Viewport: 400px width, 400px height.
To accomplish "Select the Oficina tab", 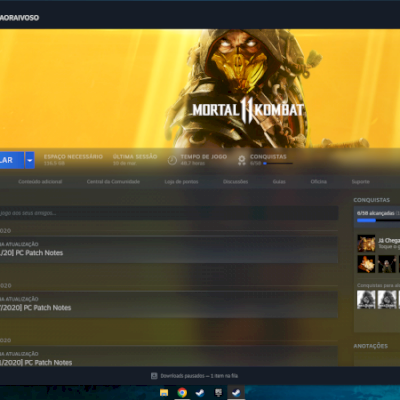I will (319, 182).
